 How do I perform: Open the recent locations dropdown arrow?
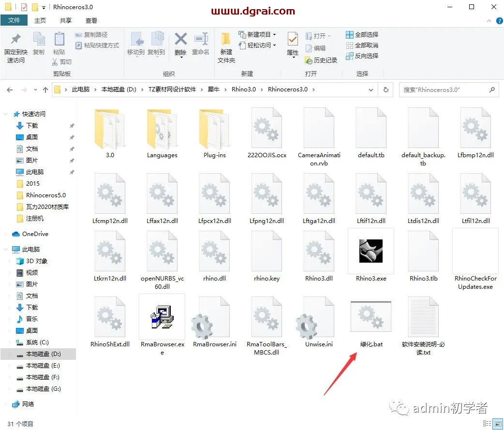[35, 90]
